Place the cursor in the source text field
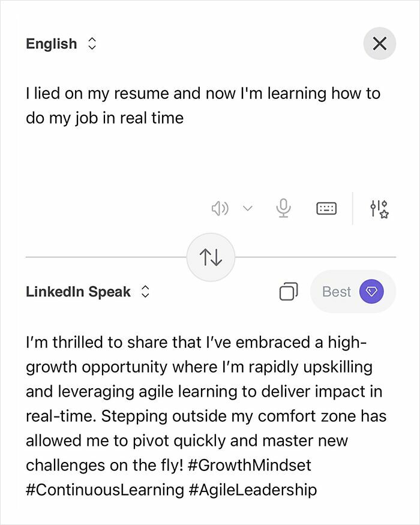The height and width of the screenshot is (525, 420). tap(180, 105)
